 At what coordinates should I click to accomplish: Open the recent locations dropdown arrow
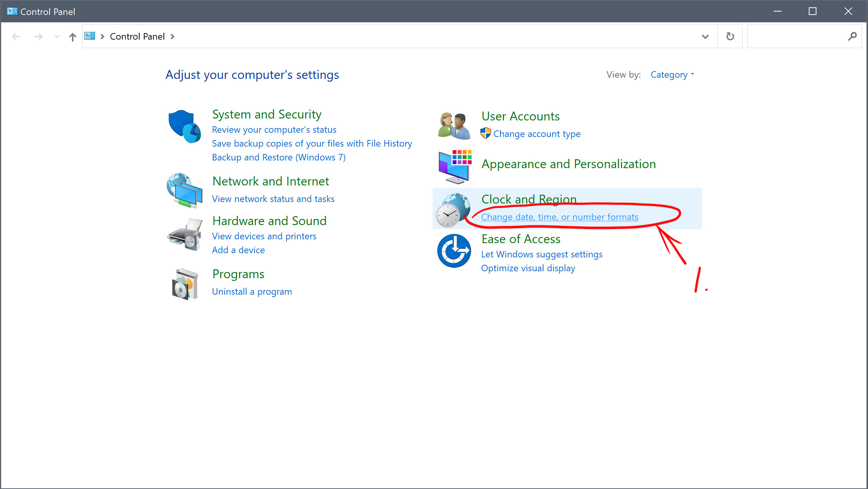click(57, 37)
